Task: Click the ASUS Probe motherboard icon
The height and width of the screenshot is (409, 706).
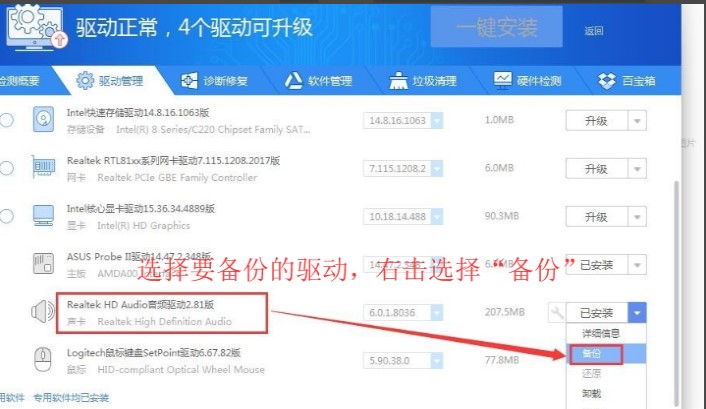Action: (x=44, y=264)
